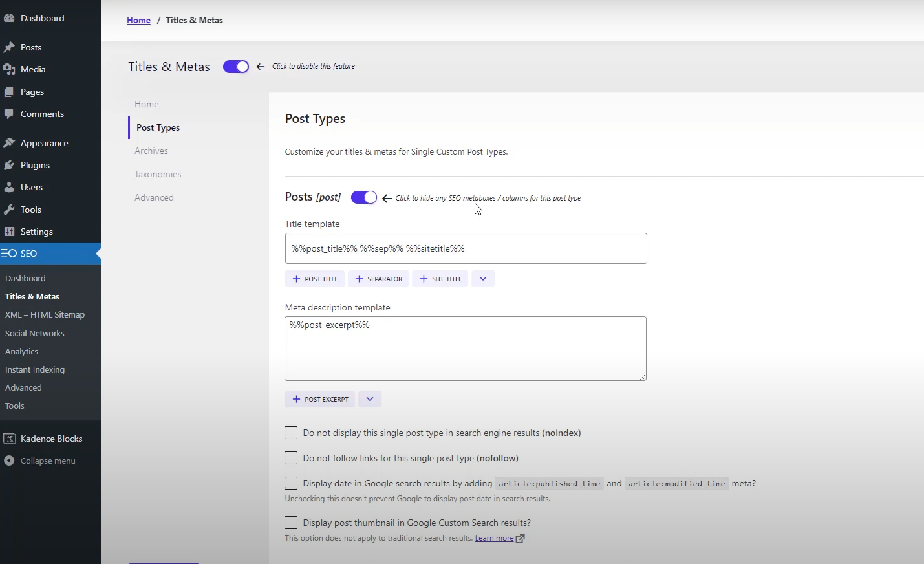Click the Media icon in admin sidebar
Viewport: 924px width, 564px height.
tap(9, 69)
